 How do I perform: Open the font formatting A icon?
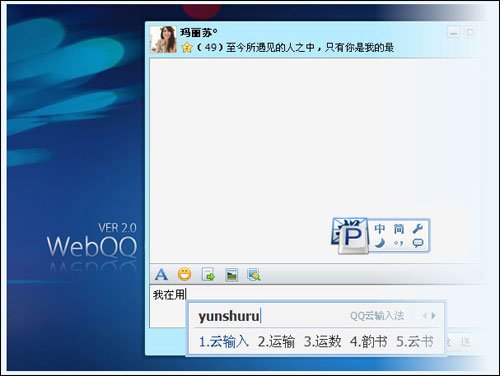coord(161,275)
